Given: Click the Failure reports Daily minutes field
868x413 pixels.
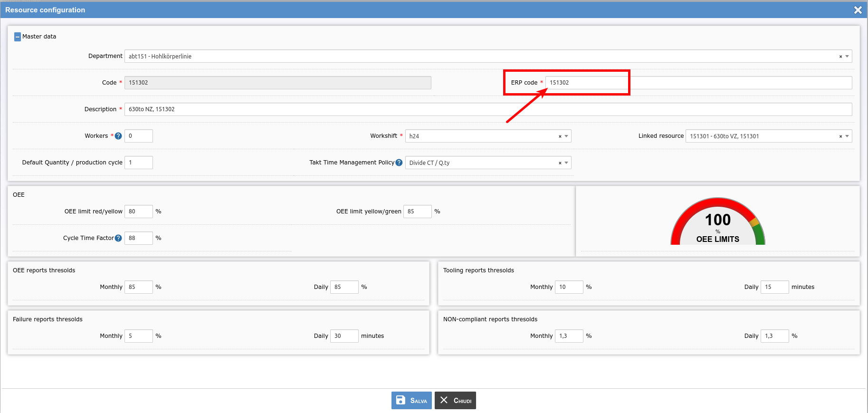Looking at the screenshot, I should click(344, 336).
